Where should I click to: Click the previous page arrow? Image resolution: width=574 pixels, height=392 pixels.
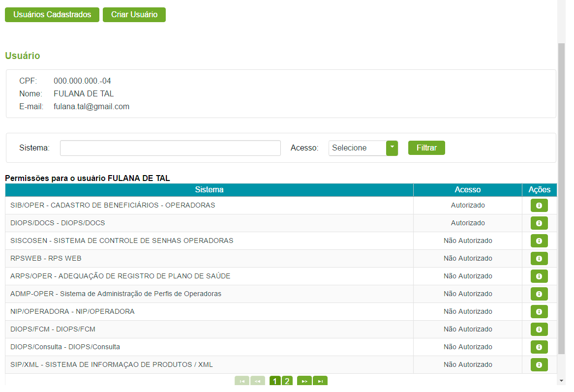pos(258,380)
